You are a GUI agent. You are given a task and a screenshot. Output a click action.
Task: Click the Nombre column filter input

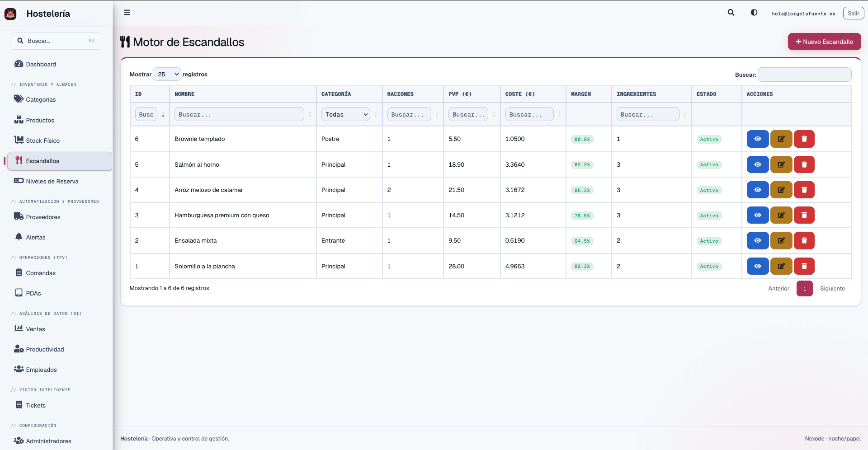(239, 114)
